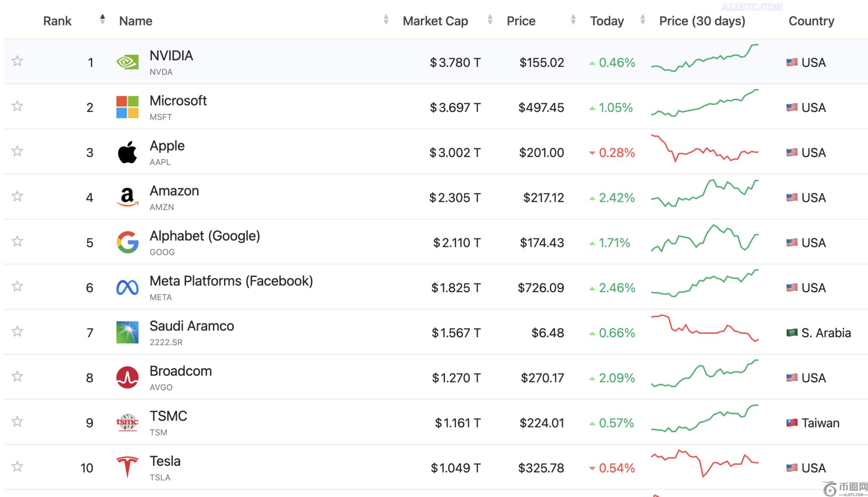Click the Price column header
Viewport: 868px width, 497px height.
point(521,21)
